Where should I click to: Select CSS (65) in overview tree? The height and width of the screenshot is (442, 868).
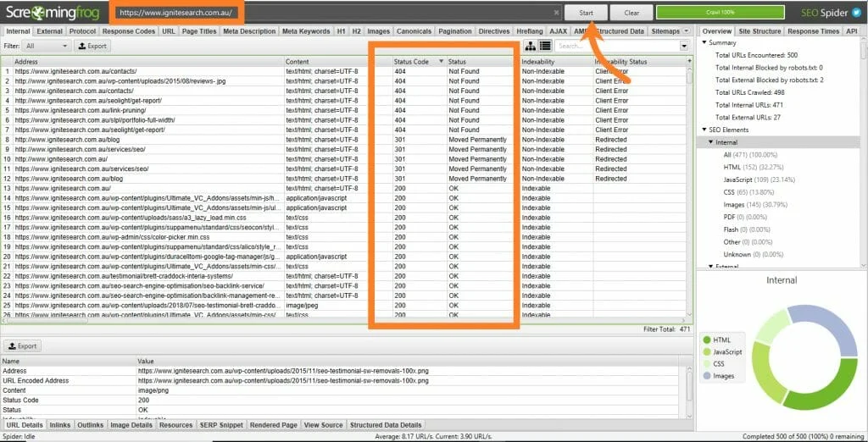click(x=750, y=192)
